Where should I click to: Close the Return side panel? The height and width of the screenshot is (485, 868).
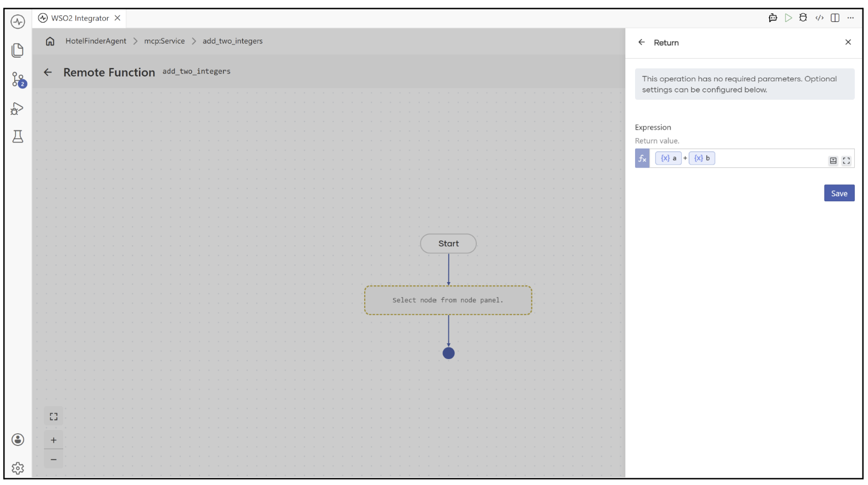(x=848, y=42)
